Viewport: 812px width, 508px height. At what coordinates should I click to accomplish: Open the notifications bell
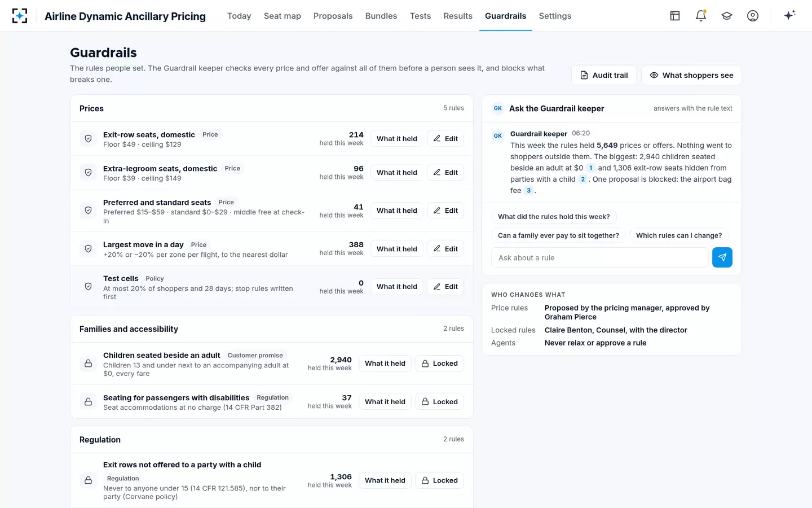[701, 16]
